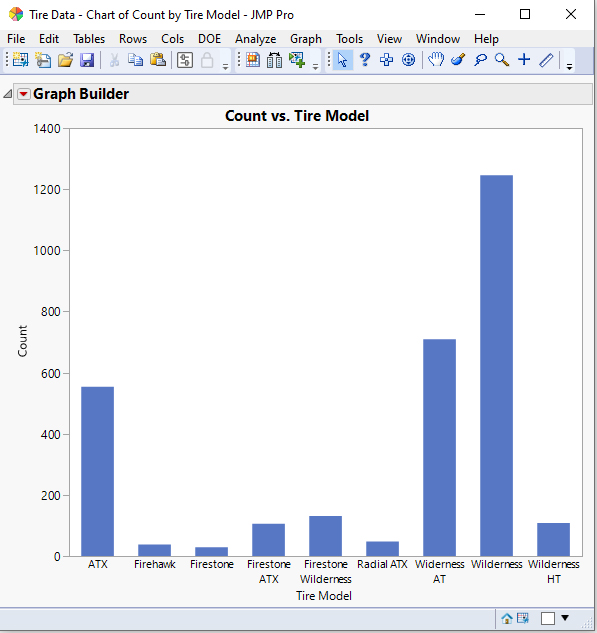
Task: Click the Firestone Wilderness bar
Action: click(x=325, y=536)
